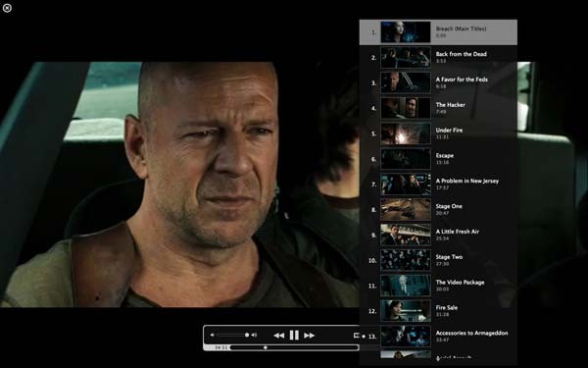The width and height of the screenshot is (588, 368).
Task: Select the Fire Sale chapter thumbnail
Action: click(x=406, y=311)
